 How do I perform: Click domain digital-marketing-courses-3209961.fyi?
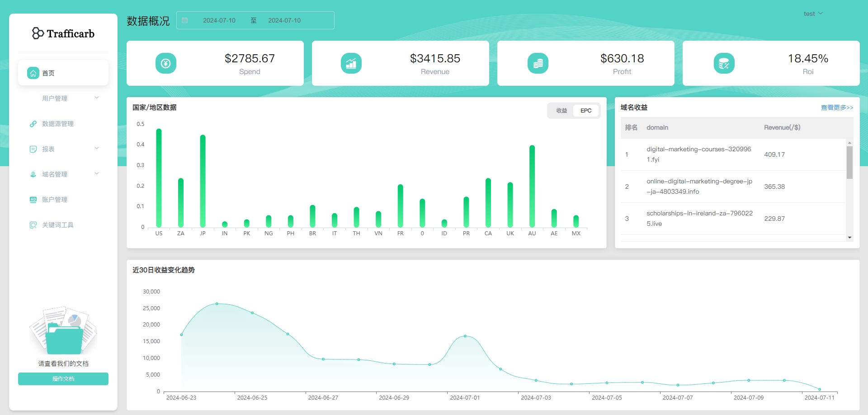pos(699,154)
